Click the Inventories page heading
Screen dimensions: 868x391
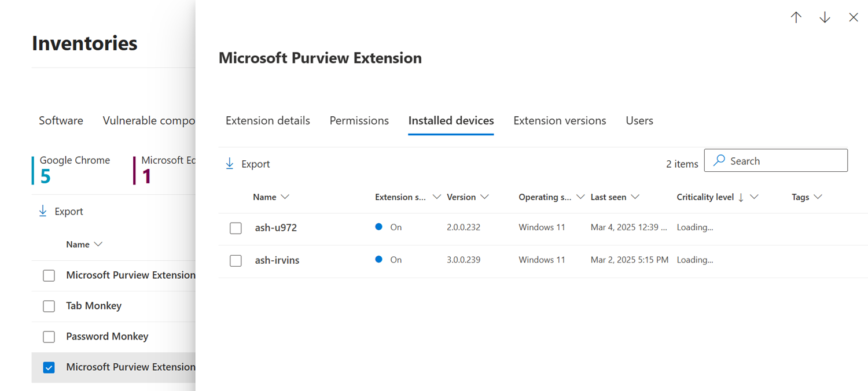[84, 43]
